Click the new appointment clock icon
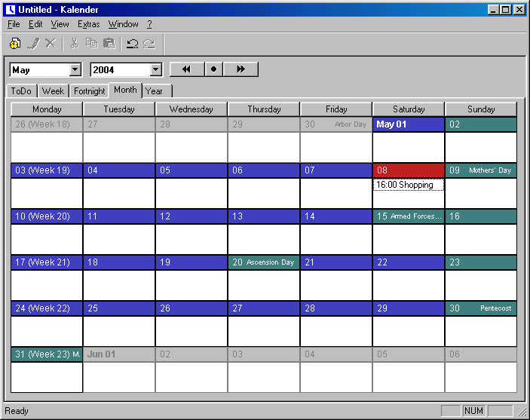 pyautogui.click(x=15, y=44)
